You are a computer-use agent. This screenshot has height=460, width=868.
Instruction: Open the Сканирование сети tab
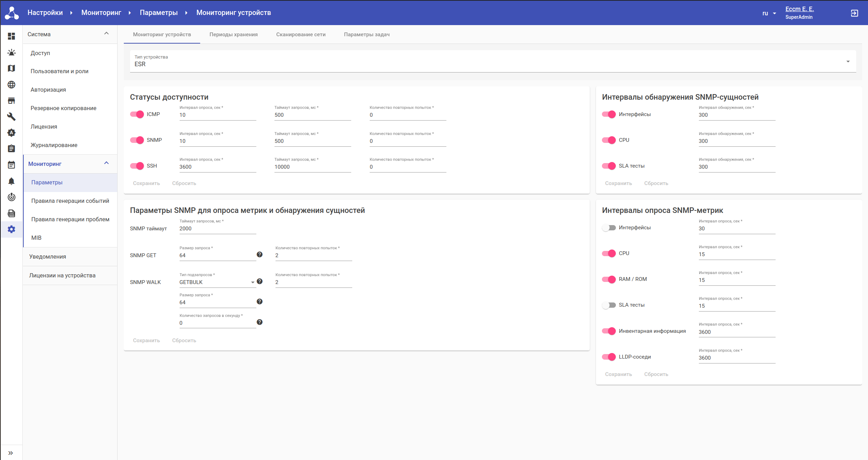[301, 34]
